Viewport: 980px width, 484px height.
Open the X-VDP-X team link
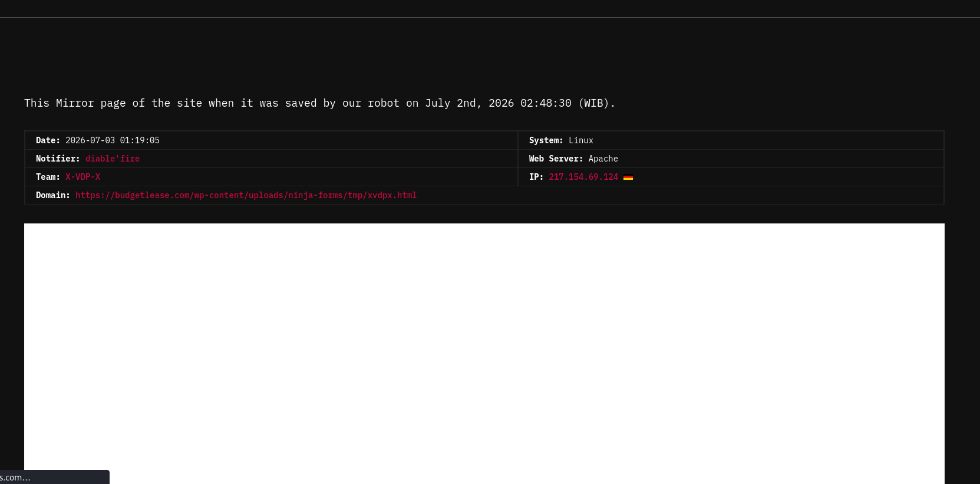[x=83, y=177]
